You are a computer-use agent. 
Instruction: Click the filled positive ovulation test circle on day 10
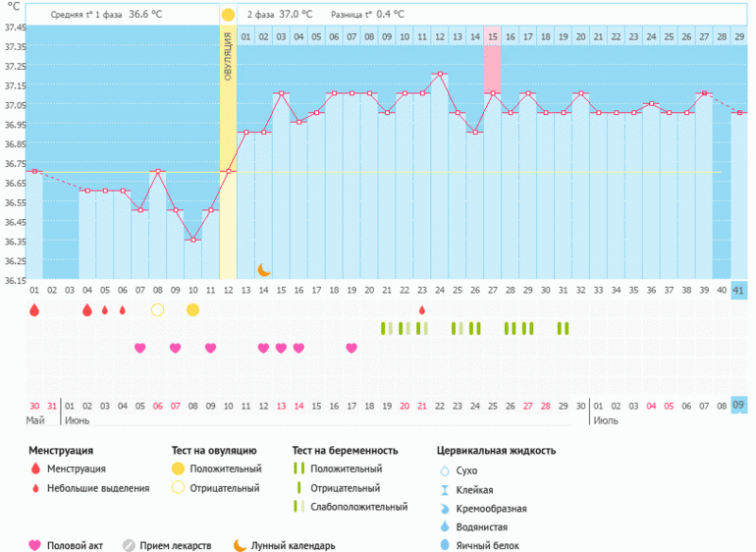192,310
